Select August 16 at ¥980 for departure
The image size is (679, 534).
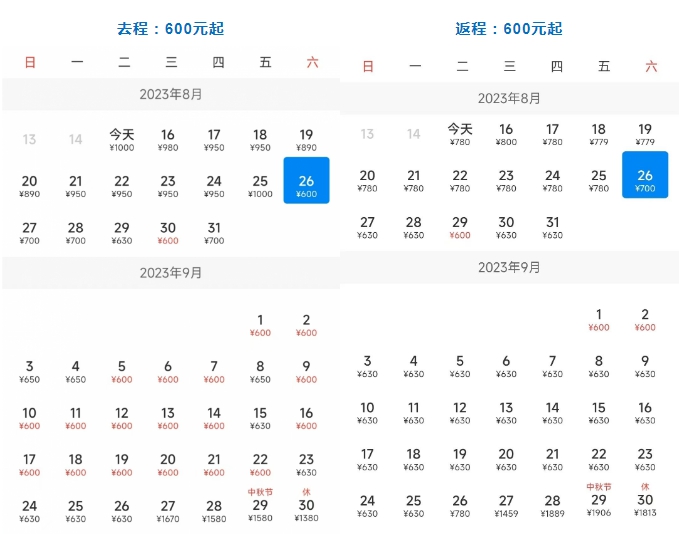click(x=168, y=140)
